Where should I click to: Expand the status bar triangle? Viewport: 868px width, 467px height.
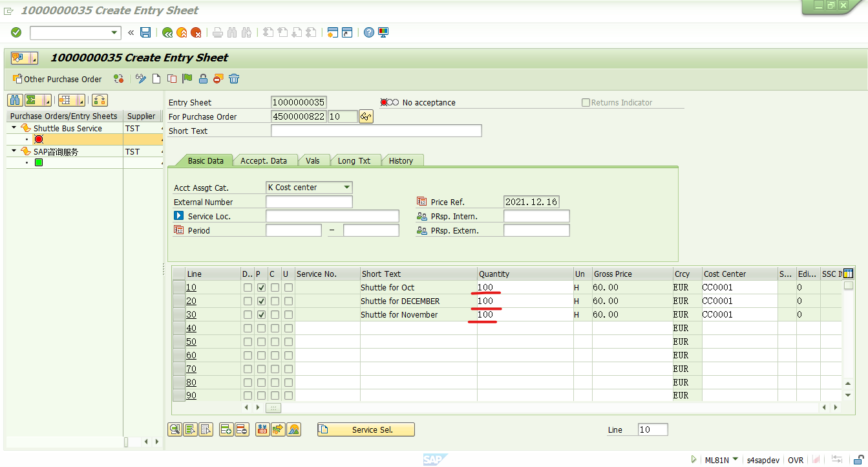[x=694, y=460]
